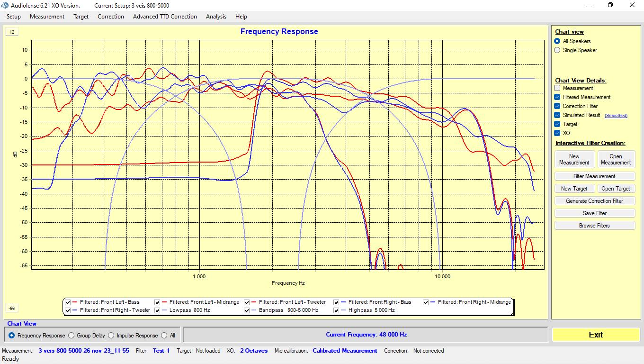Image resolution: width=644 pixels, height=364 pixels.
Task: Select the All Speakers chart view
Action: click(x=557, y=41)
